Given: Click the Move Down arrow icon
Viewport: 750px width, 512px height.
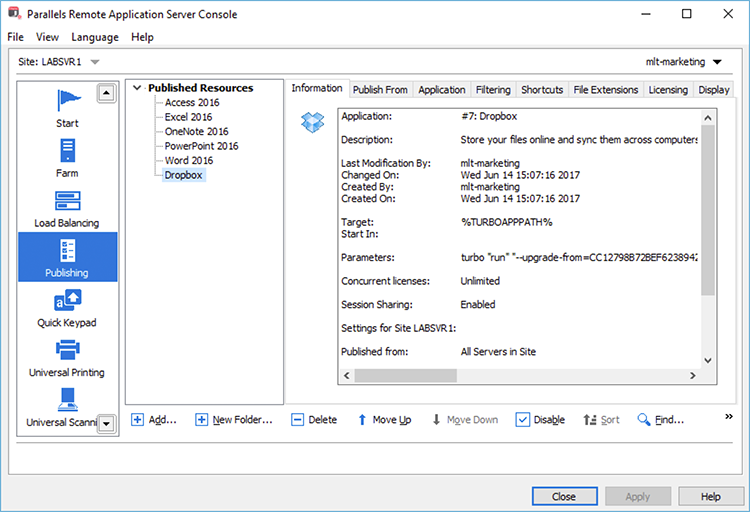Looking at the screenshot, I should 436,420.
